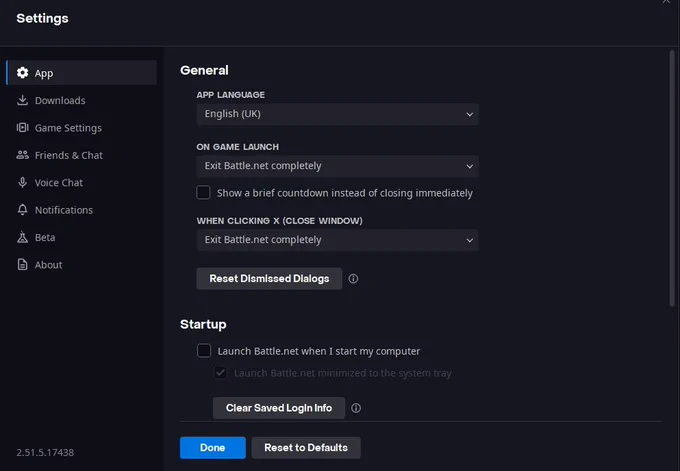Expand the On Game Launch dropdown
The image size is (680, 471).
[x=337, y=166]
